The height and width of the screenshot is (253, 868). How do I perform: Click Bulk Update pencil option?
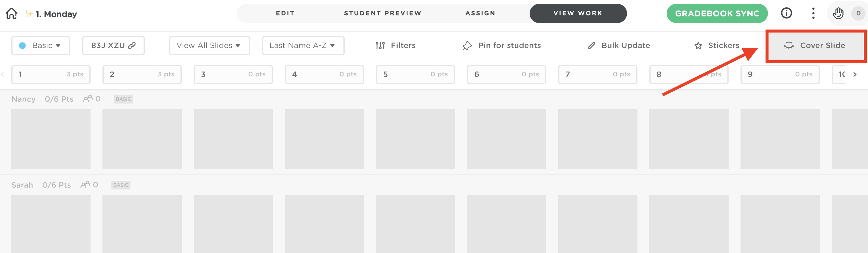619,46
